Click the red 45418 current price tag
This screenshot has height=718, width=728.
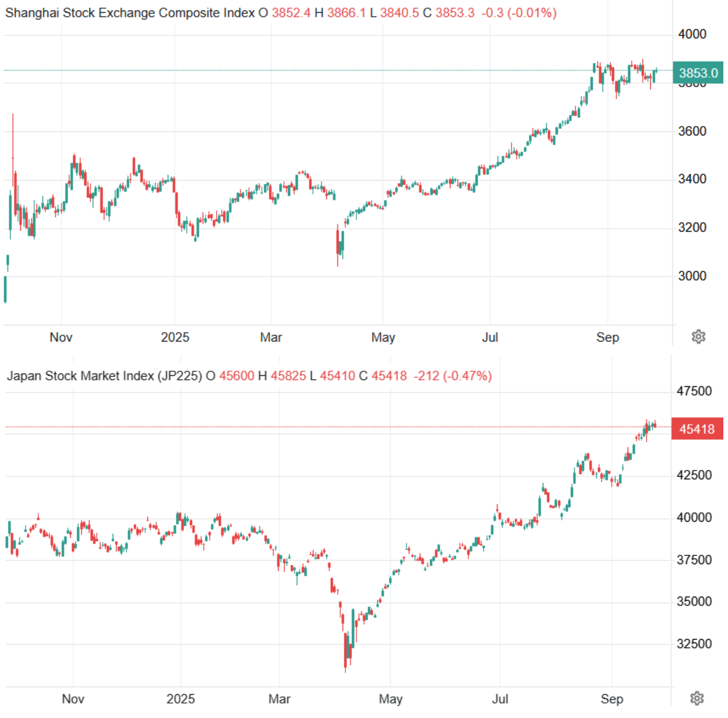point(697,429)
